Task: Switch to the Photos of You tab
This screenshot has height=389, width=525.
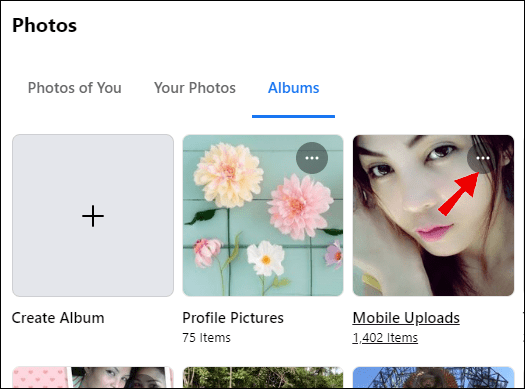Action: click(75, 88)
